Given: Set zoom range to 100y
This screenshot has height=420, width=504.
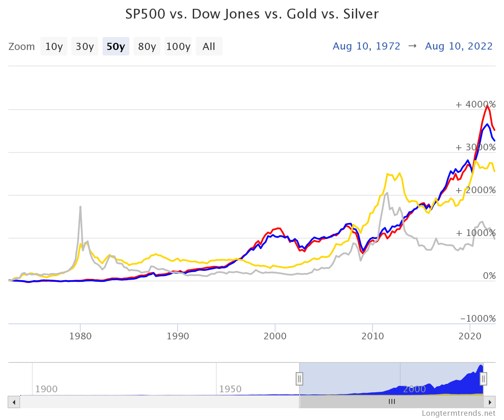Looking at the screenshot, I should click(178, 46).
